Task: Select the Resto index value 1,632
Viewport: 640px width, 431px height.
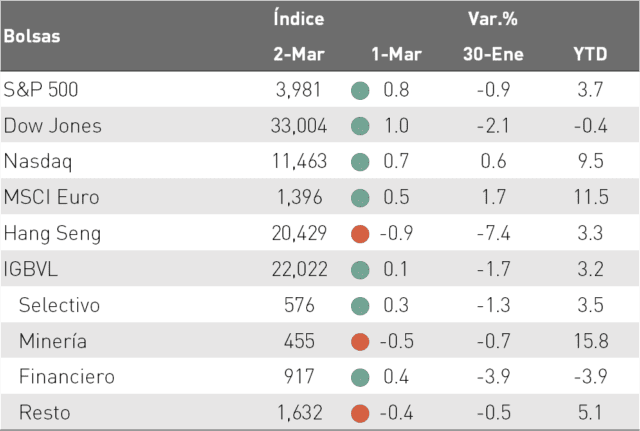Action: [300, 413]
